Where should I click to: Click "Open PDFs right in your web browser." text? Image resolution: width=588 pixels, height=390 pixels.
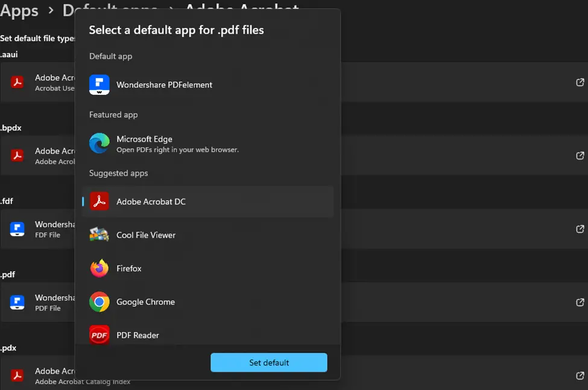(177, 149)
